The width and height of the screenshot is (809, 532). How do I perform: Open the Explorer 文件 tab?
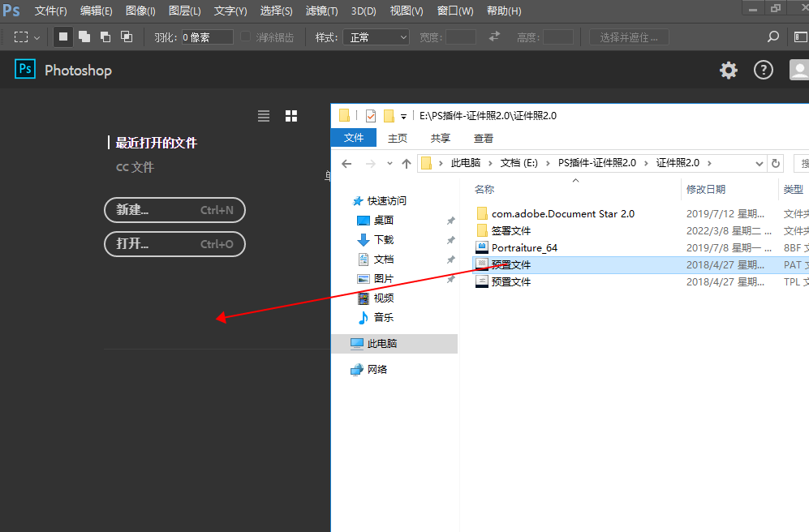coord(354,138)
